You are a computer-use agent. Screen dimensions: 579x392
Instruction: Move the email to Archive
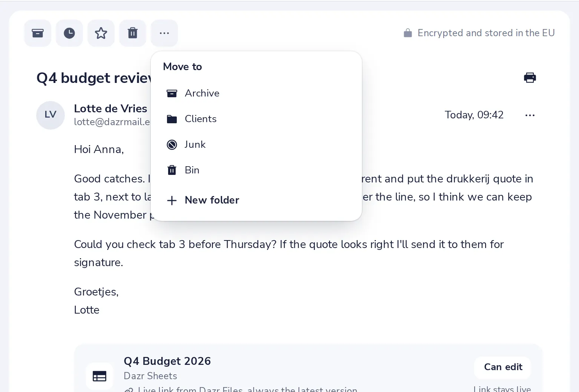pos(256,93)
